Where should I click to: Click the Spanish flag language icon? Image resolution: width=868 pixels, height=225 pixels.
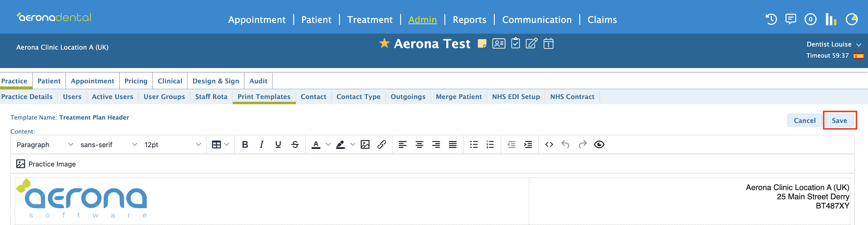click(859, 56)
